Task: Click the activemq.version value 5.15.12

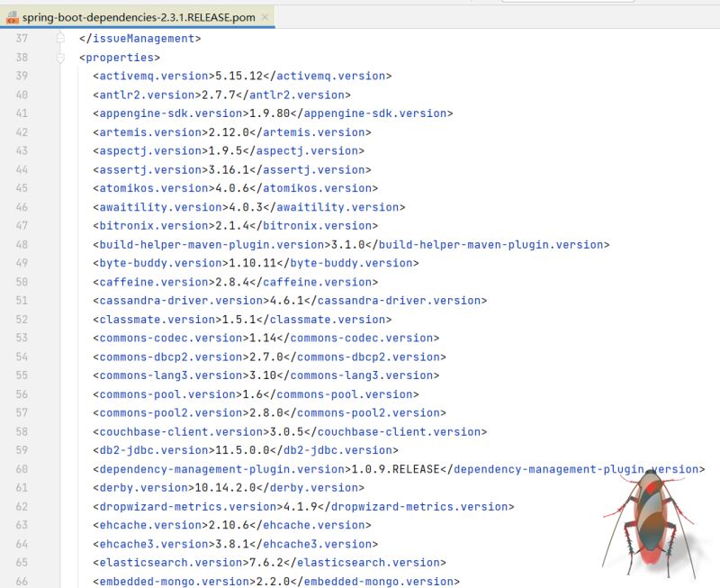Action: tap(238, 76)
